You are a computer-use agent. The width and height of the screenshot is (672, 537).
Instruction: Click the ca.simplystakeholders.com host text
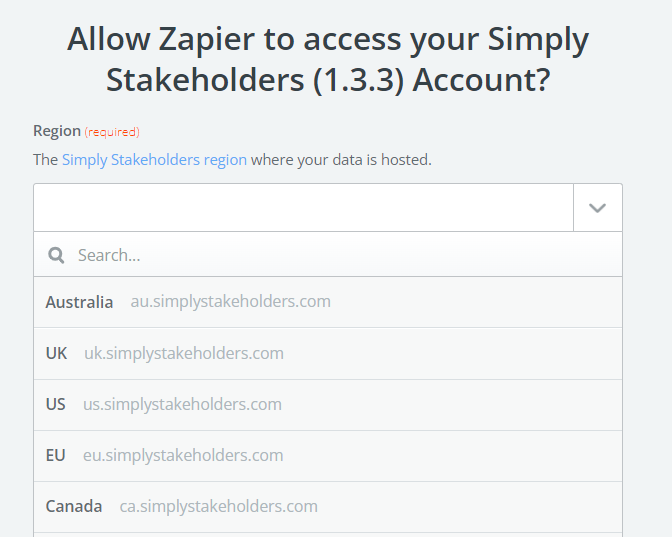click(x=219, y=506)
